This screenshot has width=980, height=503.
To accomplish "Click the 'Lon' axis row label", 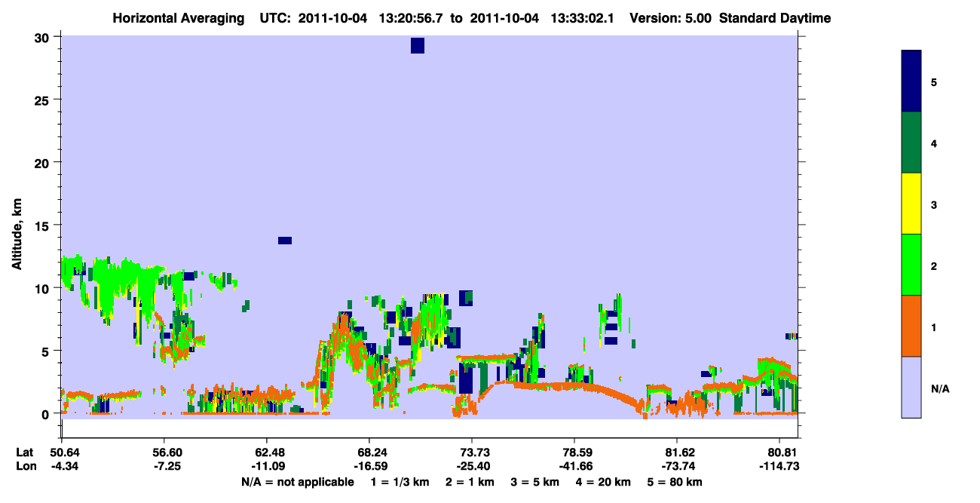I will tap(26, 467).
